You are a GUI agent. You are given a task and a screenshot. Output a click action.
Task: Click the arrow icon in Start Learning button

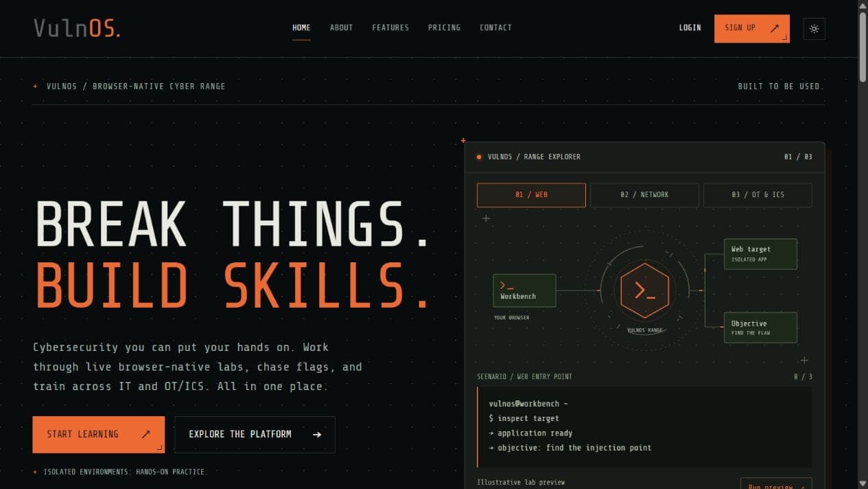[x=145, y=434]
